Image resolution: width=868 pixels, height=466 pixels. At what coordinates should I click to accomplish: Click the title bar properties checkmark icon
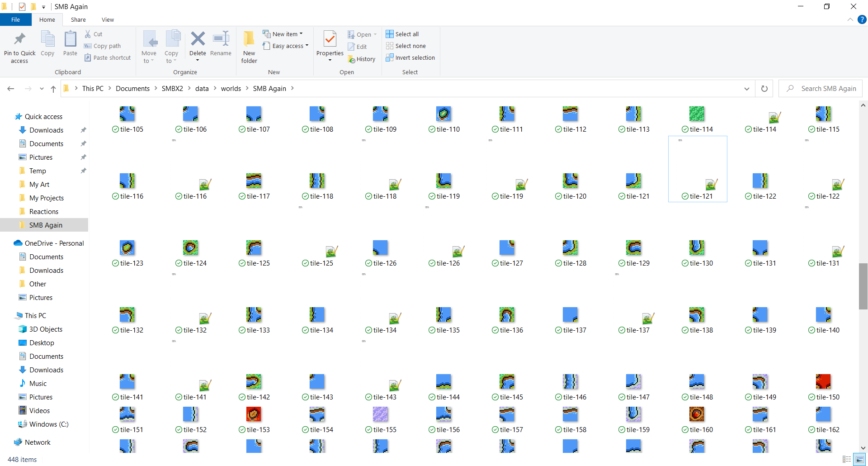(x=22, y=7)
